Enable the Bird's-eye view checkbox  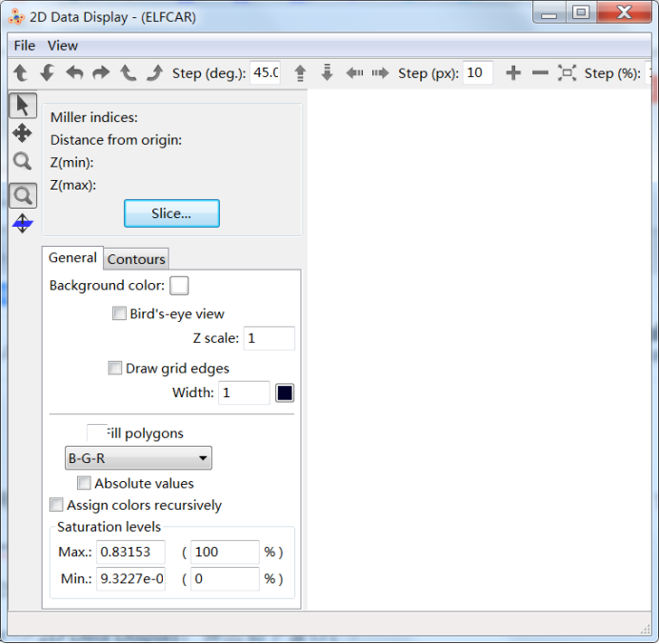tap(119, 313)
